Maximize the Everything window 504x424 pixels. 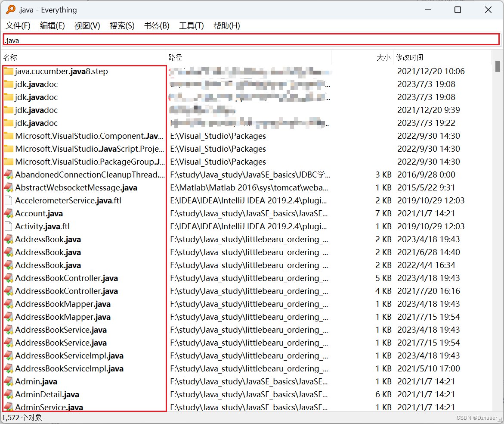coord(458,9)
